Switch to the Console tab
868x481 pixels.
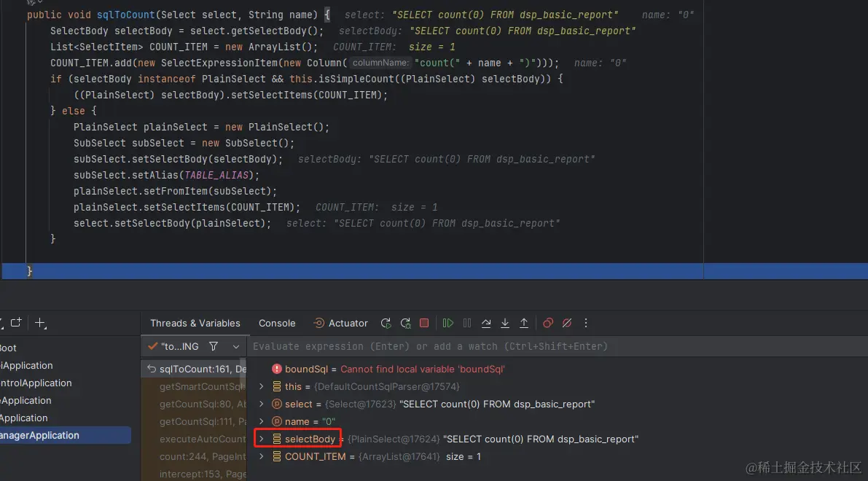point(277,324)
